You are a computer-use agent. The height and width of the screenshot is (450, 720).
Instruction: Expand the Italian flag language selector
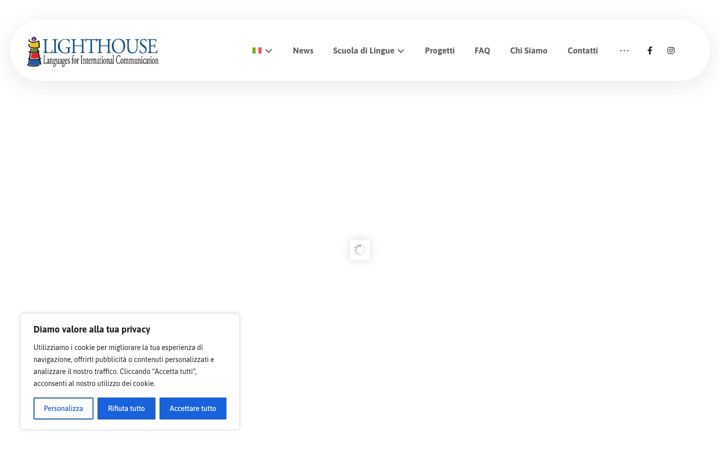coord(262,51)
